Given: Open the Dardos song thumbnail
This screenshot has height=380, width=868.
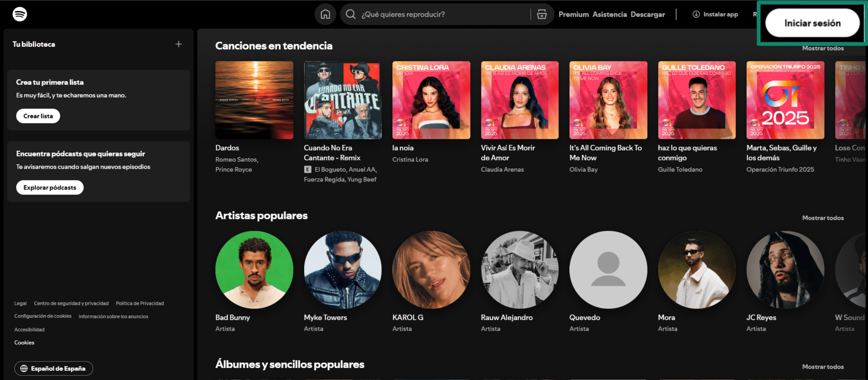Looking at the screenshot, I should coord(254,100).
